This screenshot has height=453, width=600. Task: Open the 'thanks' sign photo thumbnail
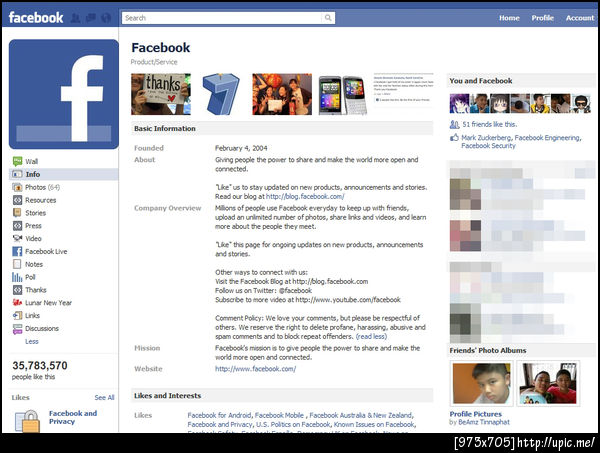tap(161, 94)
